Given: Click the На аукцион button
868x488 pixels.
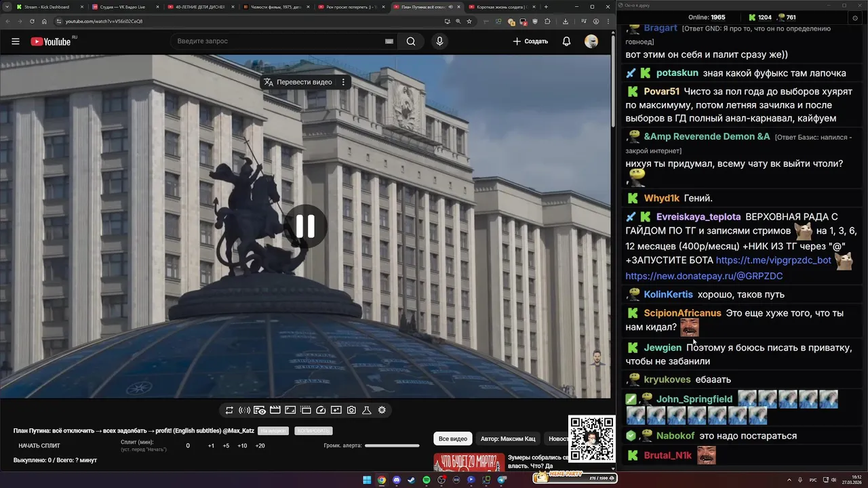Looking at the screenshot, I should 273,431.
